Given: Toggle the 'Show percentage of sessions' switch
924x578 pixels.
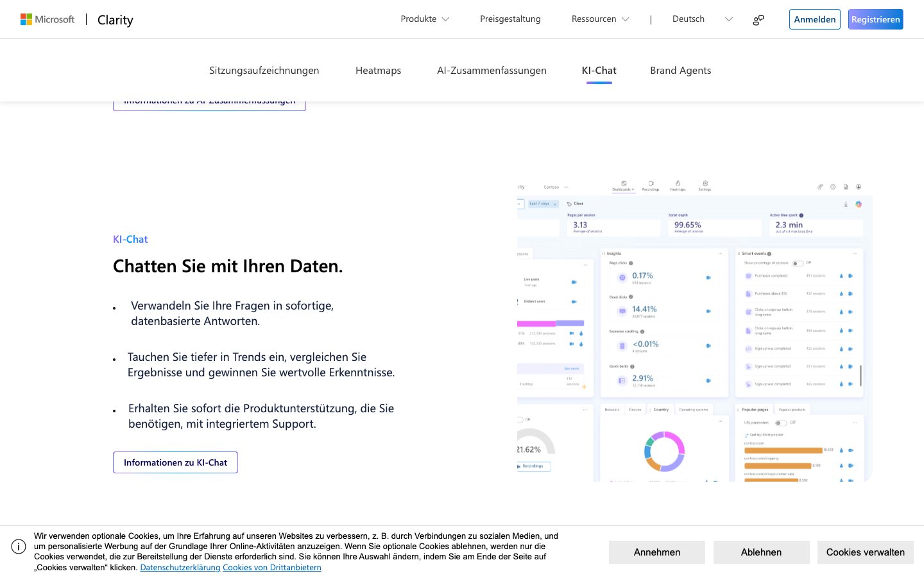Looking at the screenshot, I should point(798,263).
